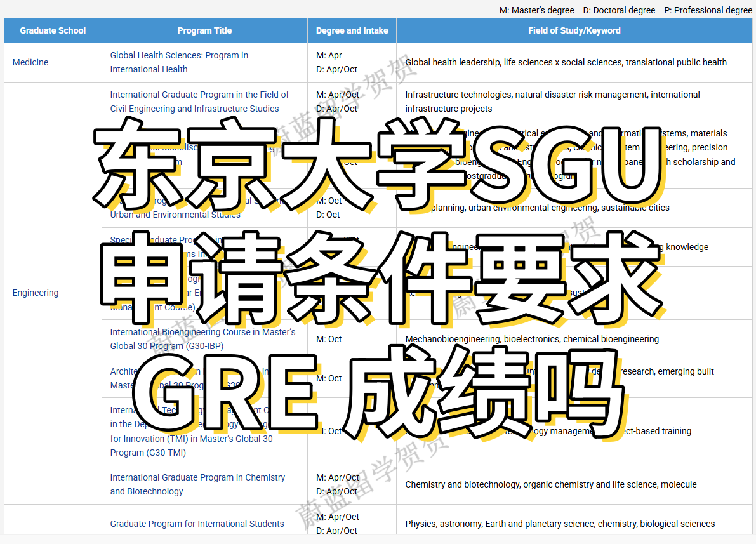This screenshot has width=756, height=544.
Task: Select the 'M: Master's degree' legend text
Action: pyautogui.click(x=536, y=10)
